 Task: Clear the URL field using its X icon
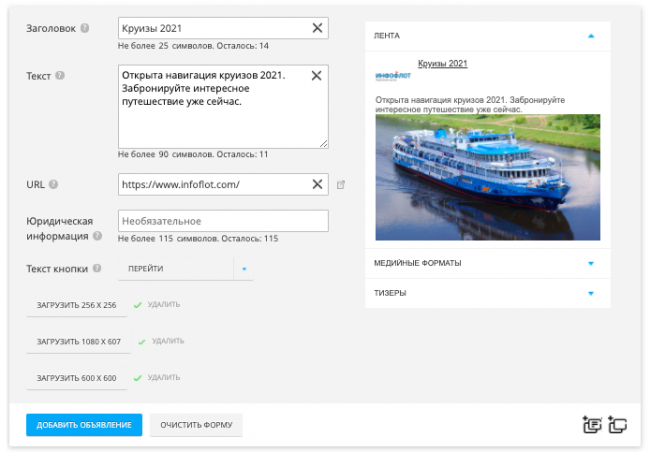click(317, 184)
